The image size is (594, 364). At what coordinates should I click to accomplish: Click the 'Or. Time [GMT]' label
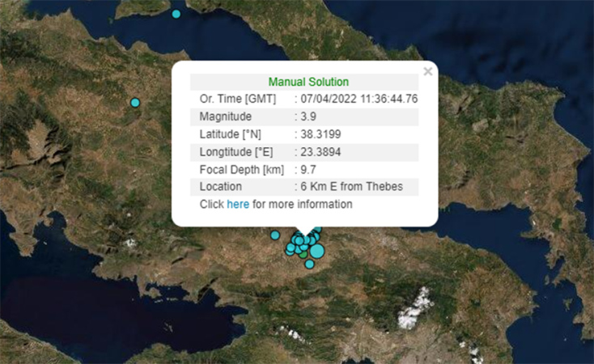coord(238,99)
